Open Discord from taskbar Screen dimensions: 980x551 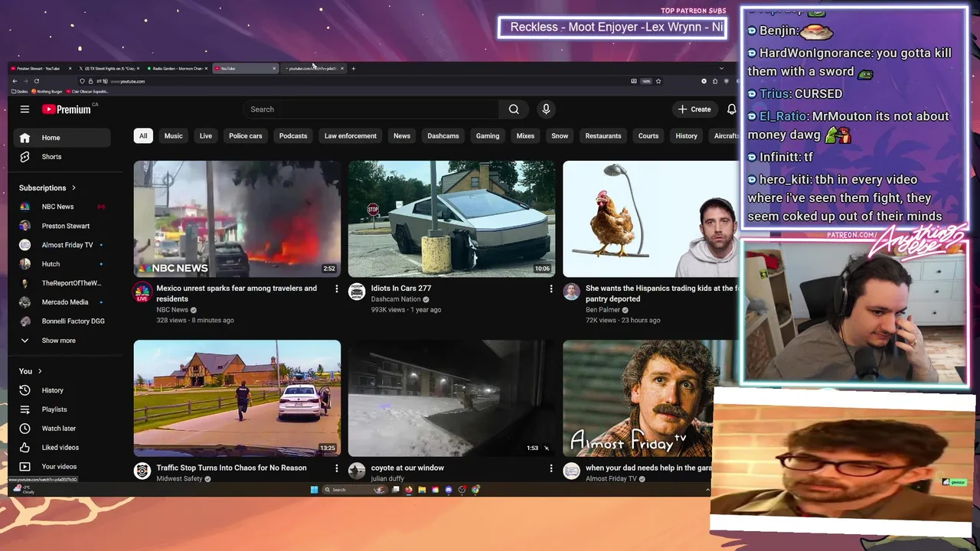tap(449, 490)
